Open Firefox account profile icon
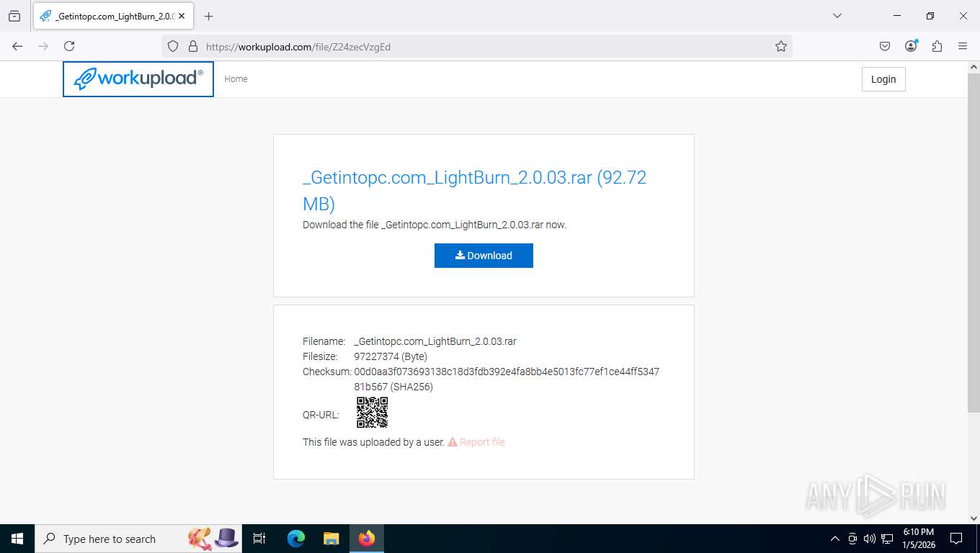This screenshot has width=980, height=553. tap(911, 46)
